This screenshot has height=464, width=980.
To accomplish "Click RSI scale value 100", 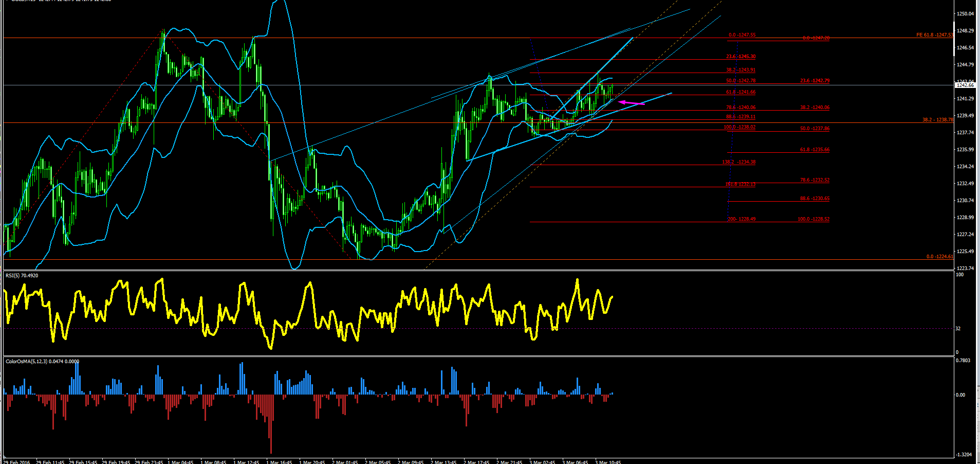I will [959, 275].
